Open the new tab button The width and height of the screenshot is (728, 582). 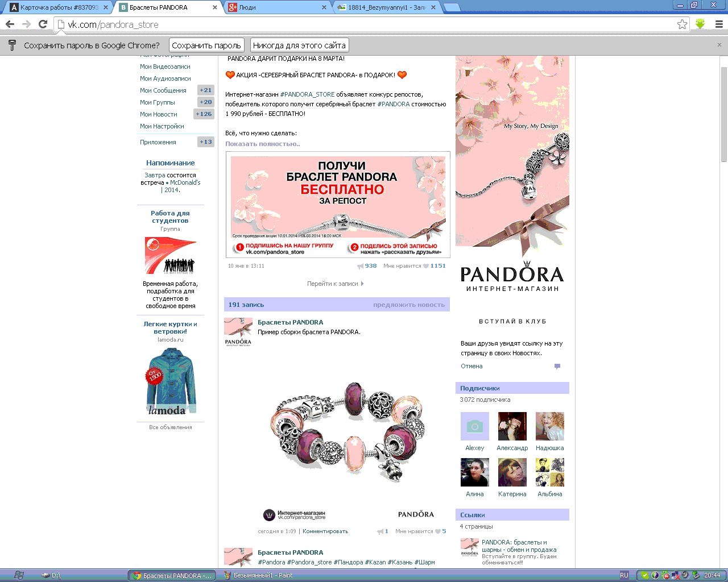click(452, 7)
